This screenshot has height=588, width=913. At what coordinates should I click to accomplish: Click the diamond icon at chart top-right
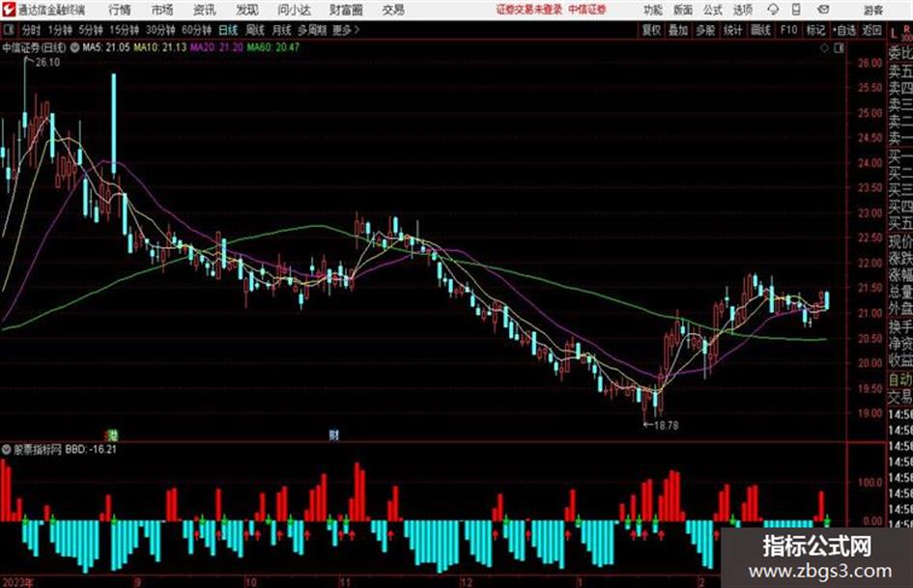tap(824, 48)
